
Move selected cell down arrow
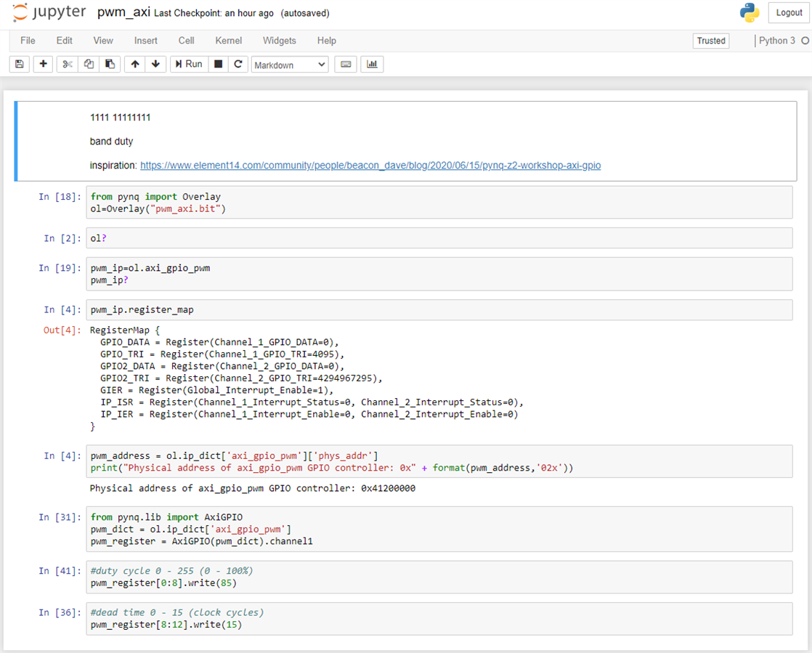point(155,64)
